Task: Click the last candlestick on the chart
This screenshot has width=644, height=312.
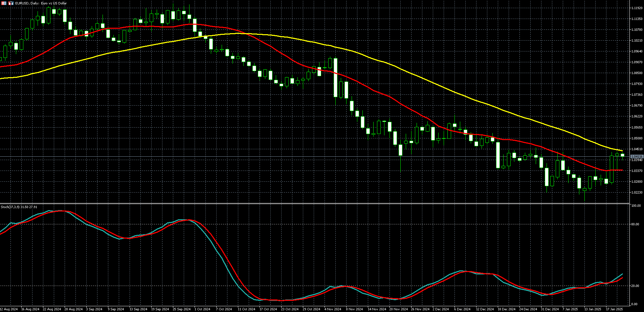Action: pos(622,155)
